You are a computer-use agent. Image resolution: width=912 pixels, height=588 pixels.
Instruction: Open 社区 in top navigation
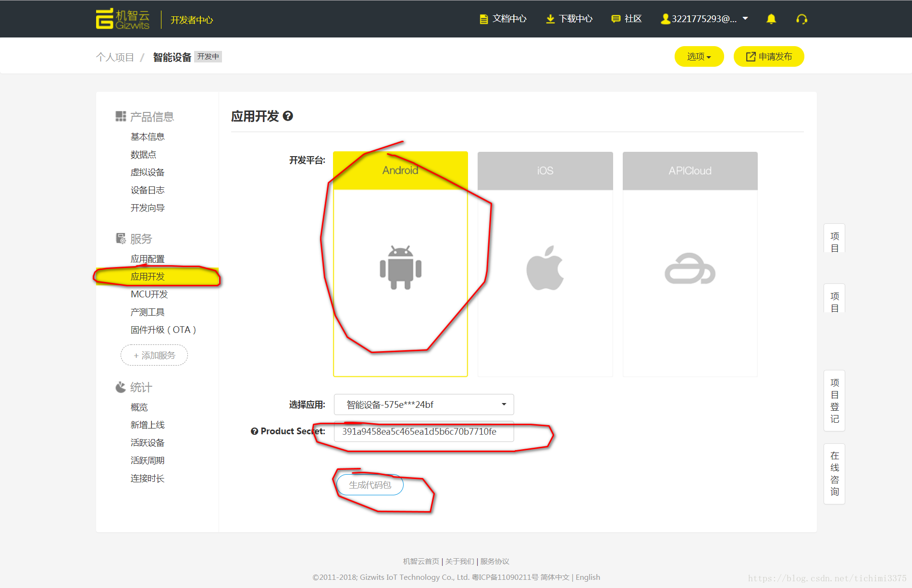[x=627, y=19]
